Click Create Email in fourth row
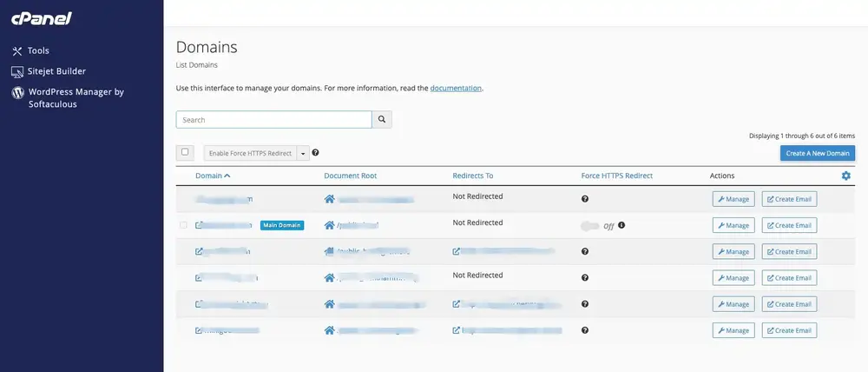 [789, 278]
